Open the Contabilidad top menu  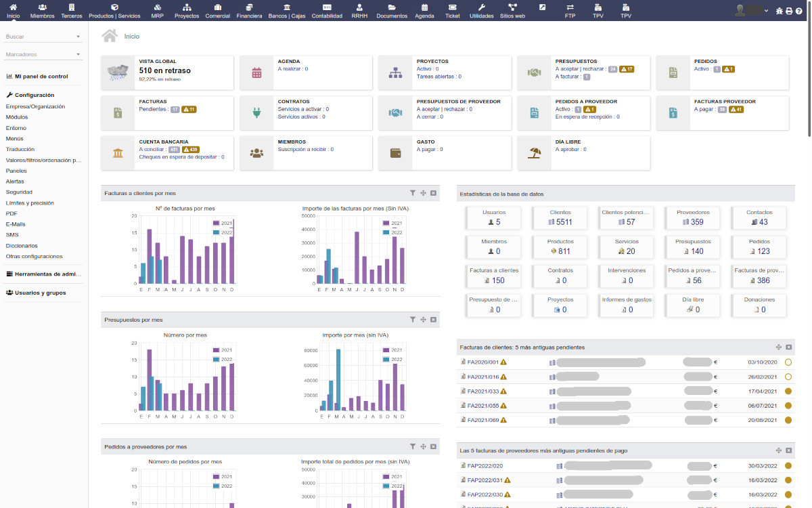(x=327, y=11)
